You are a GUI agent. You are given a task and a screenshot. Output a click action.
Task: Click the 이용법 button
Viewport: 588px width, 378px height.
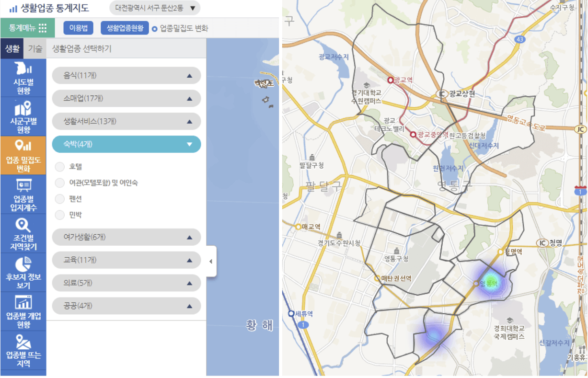[78, 28]
